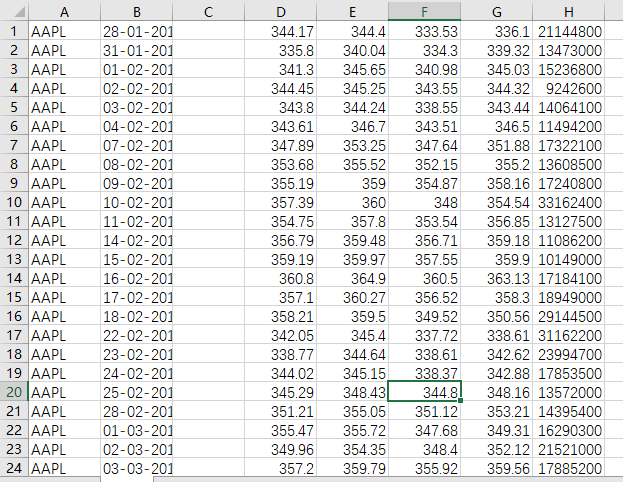This screenshot has width=623, height=482.
Task: Select empty column C header
Action: tap(209, 12)
